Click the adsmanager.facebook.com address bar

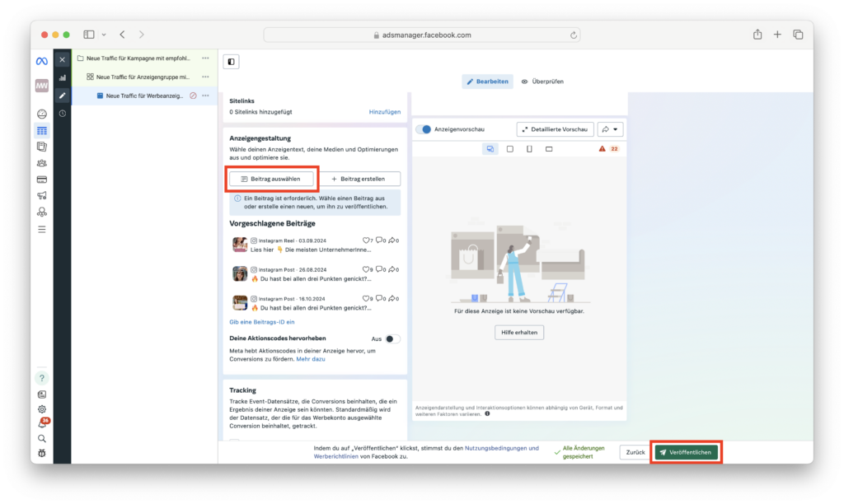click(x=421, y=35)
